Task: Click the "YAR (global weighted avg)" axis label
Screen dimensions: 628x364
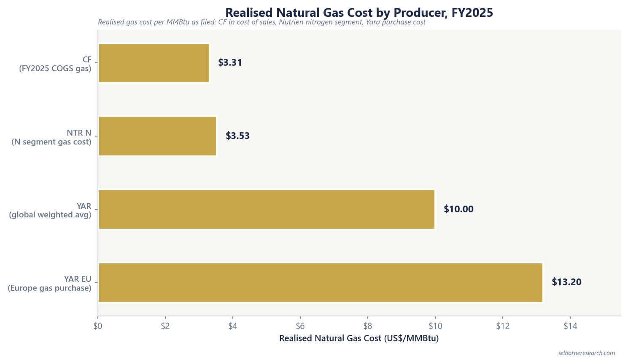Action: coord(50,210)
